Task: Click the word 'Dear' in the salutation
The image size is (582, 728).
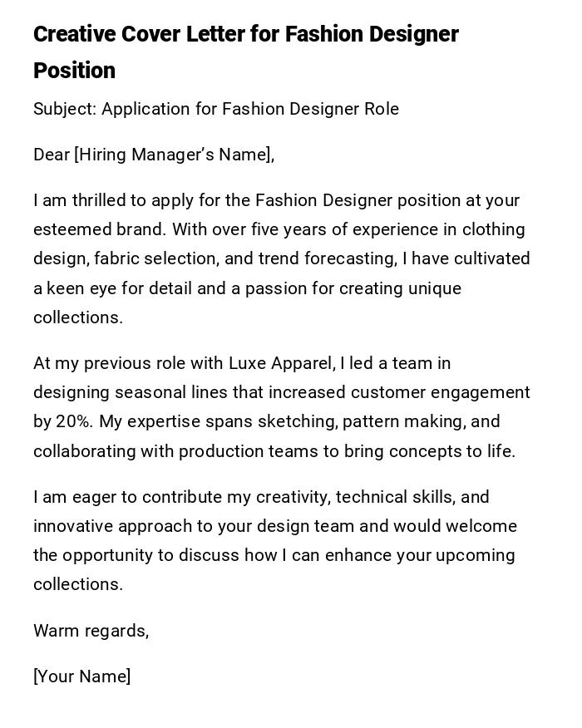Action: [x=52, y=155]
